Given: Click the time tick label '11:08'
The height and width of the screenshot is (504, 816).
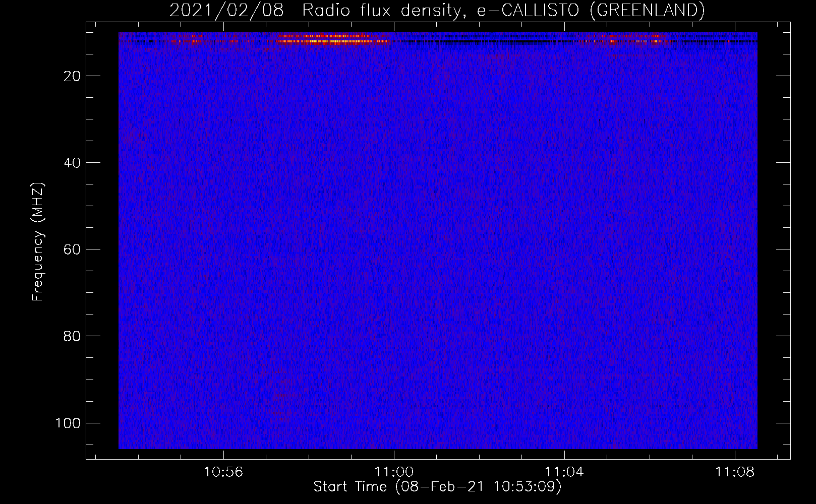Looking at the screenshot, I should coord(735,472).
